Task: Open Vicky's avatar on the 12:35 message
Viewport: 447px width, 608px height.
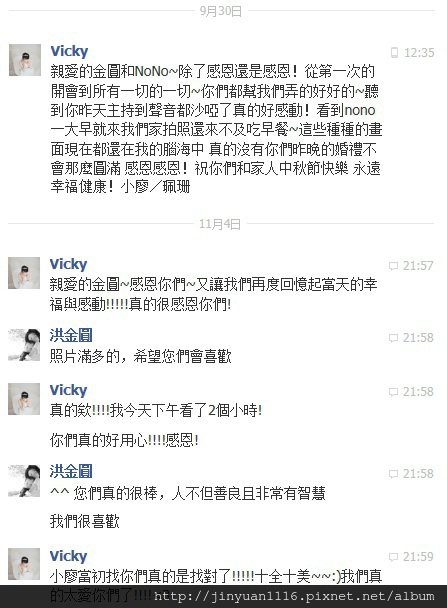Action: click(x=25, y=60)
